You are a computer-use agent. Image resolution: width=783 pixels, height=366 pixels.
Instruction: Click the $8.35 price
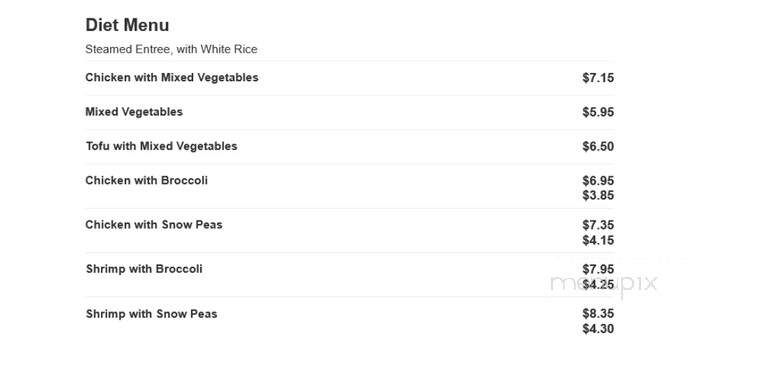coord(598,314)
